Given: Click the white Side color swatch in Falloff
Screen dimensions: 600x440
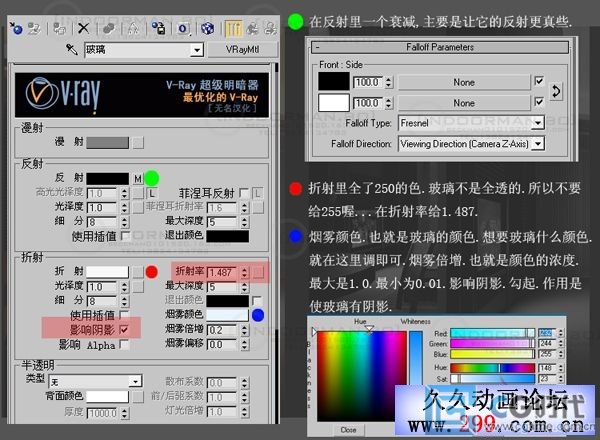Looking at the screenshot, I should [334, 103].
